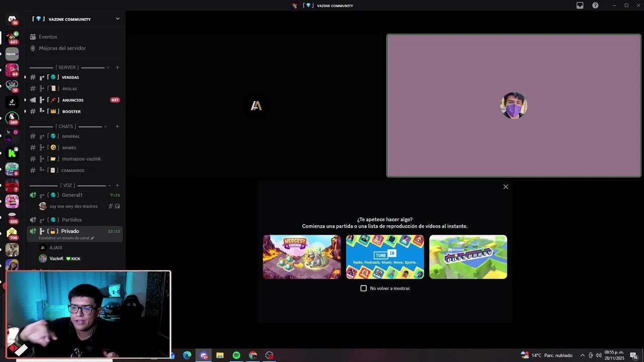Open the REGLAS text channel
This screenshot has width=644, height=362.
pos(75,88)
